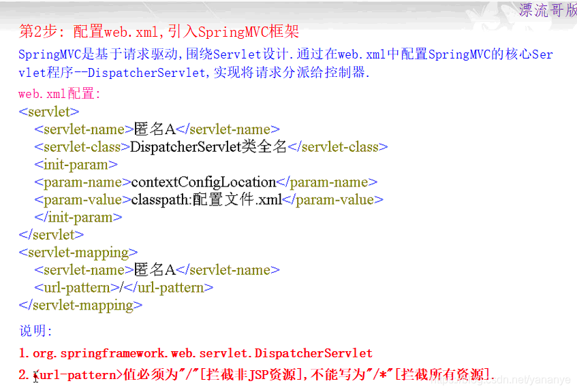This screenshot has width=577, height=392.
Task: Click the '漂流哥版' text at top right
Action: point(548,10)
